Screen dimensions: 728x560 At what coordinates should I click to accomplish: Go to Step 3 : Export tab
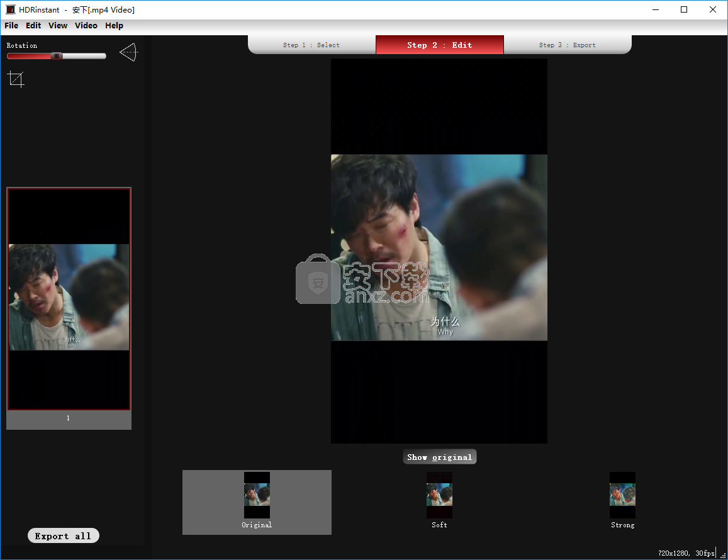point(568,45)
